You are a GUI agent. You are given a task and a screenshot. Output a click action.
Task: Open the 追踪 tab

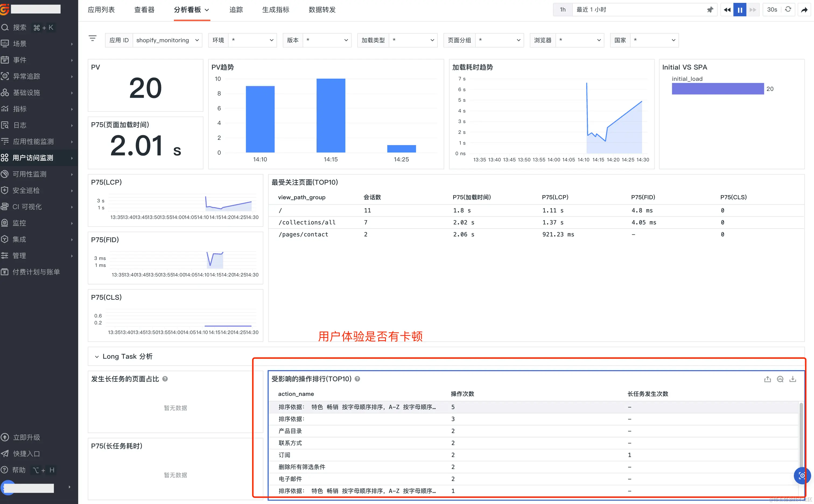(x=236, y=10)
